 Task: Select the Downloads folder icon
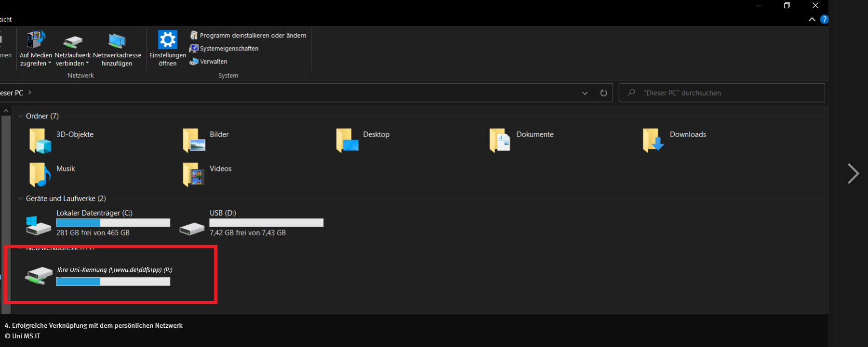coord(654,140)
